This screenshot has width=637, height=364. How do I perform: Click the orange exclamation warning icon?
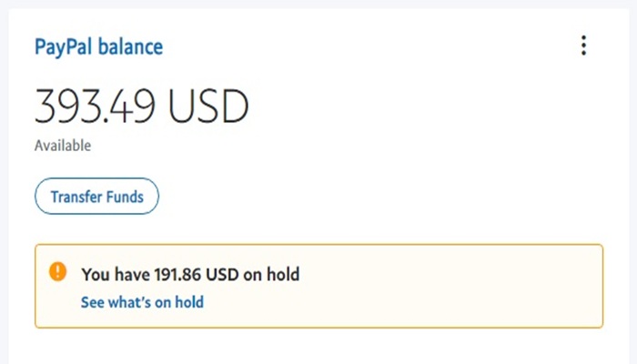[58, 271]
